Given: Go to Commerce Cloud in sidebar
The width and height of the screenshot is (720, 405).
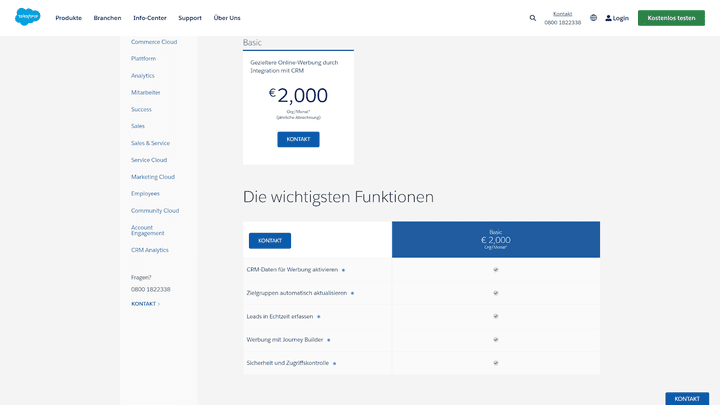Looking at the screenshot, I should pos(154,42).
